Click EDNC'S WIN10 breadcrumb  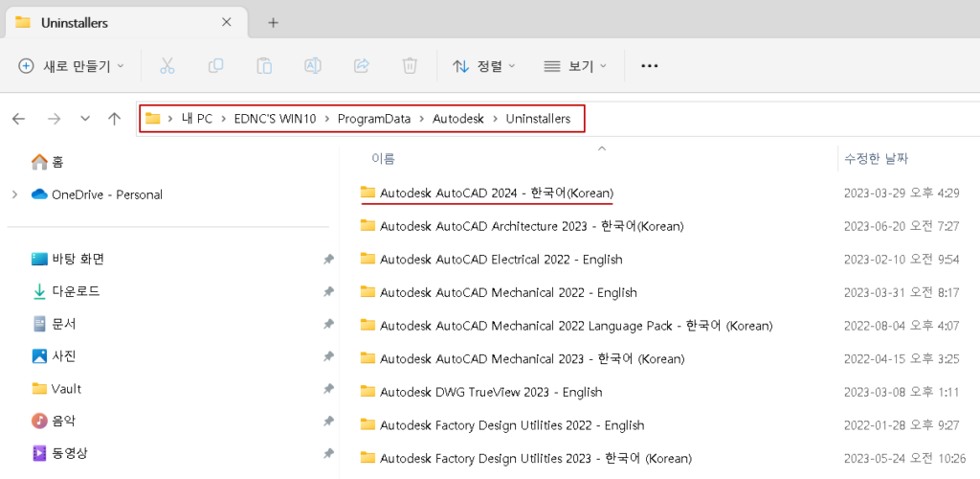(275, 119)
